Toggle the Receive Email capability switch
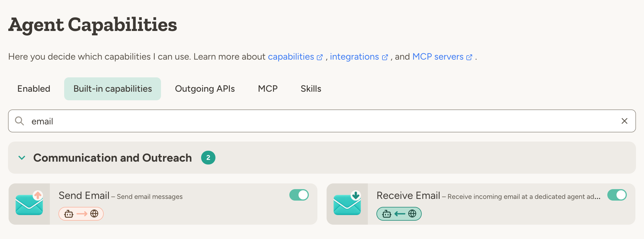 pos(617,195)
